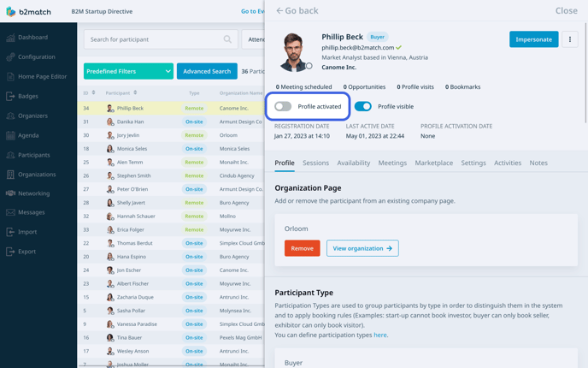Select Peter O'Brien in participant list
This screenshot has width=588, height=368.
132,189
